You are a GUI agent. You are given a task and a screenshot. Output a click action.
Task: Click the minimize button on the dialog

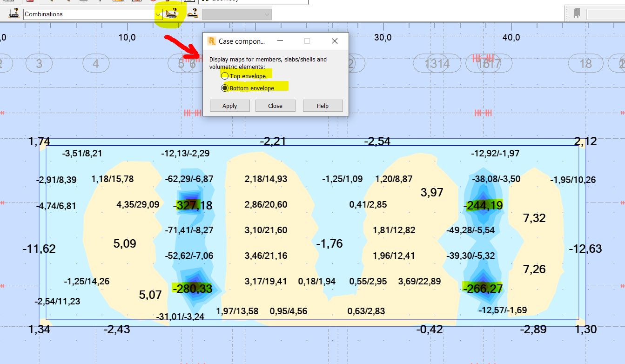tap(279, 41)
